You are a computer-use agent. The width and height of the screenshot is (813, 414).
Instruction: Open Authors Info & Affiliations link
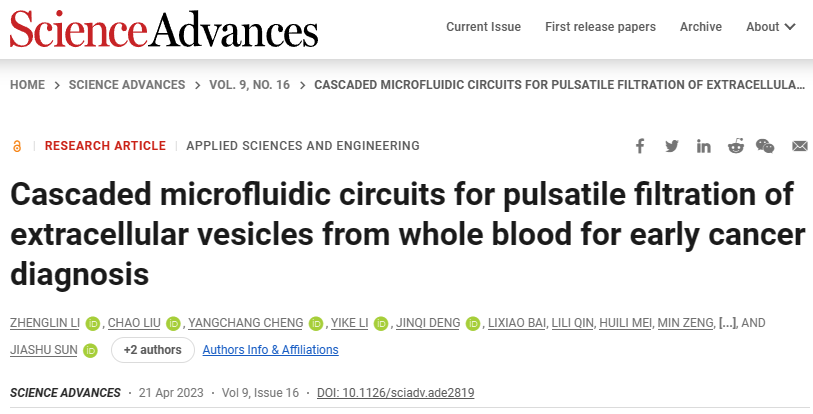(270, 350)
